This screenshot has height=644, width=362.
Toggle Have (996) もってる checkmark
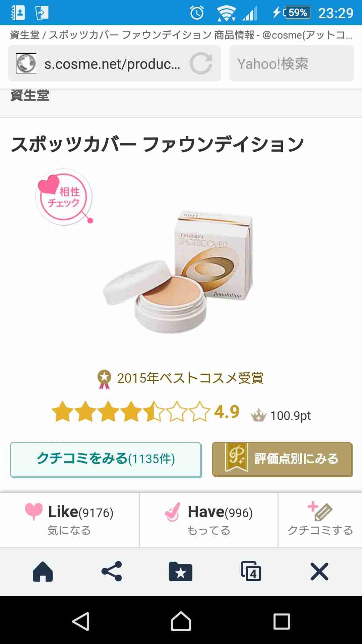point(208,520)
